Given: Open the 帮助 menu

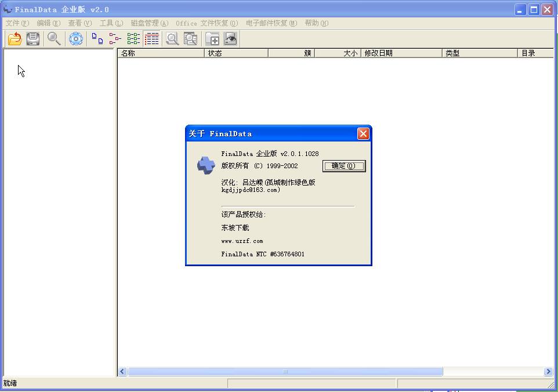Looking at the screenshot, I should pyautogui.click(x=316, y=23).
